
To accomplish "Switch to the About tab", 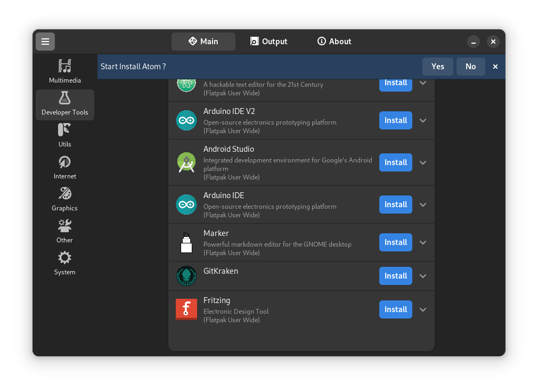I will tap(334, 42).
